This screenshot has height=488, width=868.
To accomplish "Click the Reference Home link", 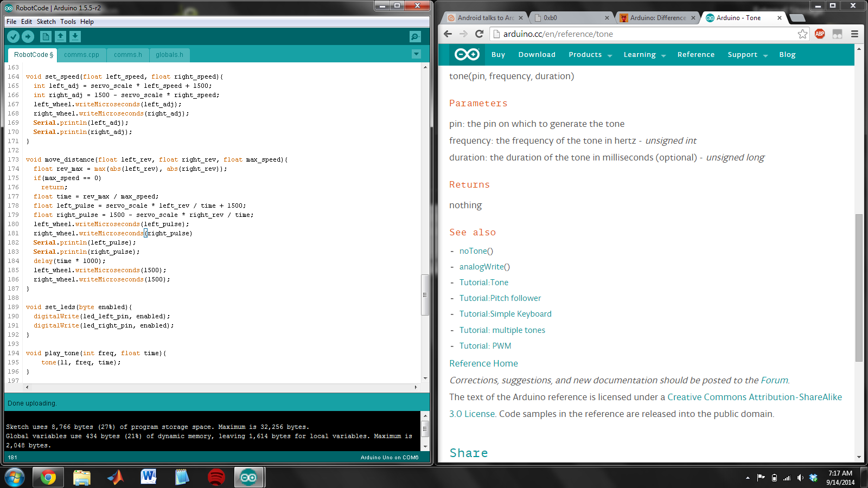I will click(x=483, y=363).
